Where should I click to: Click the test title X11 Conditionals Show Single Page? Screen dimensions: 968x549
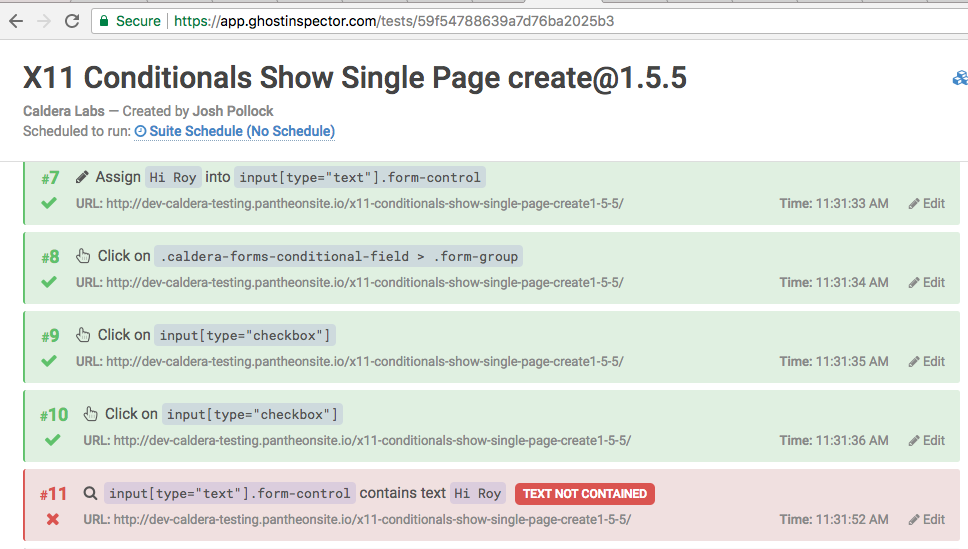click(x=355, y=78)
